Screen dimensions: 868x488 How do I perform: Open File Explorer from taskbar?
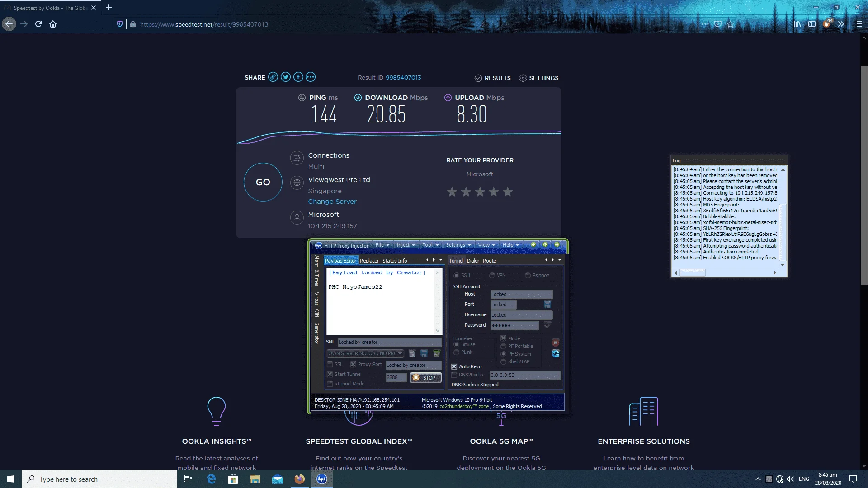click(255, 479)
